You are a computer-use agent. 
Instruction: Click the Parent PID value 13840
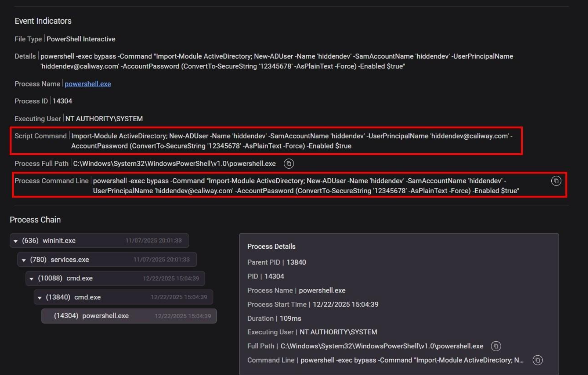(x=296, y=262)
